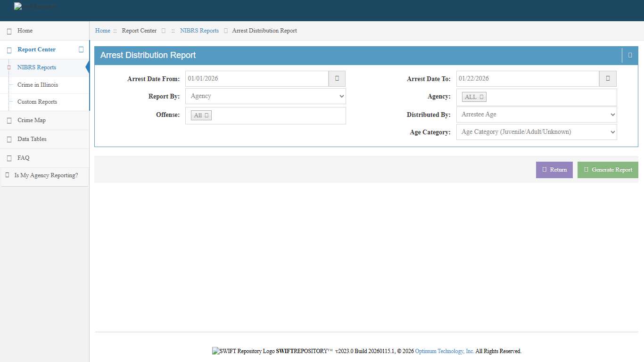Image resolution: width=644 pixels, height=362 pixels.
Task: Open the FAQ sidebar item
Action: tap(23, 158)
